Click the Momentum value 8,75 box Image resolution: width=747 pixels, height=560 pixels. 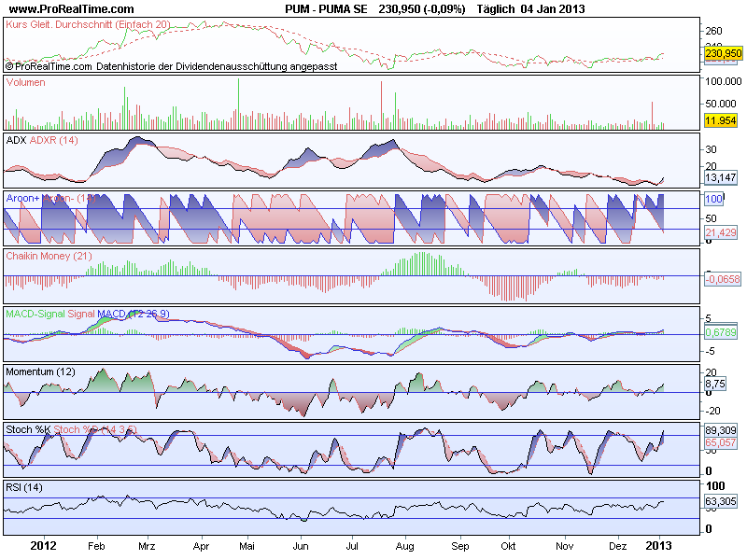(x=715, y=384)
